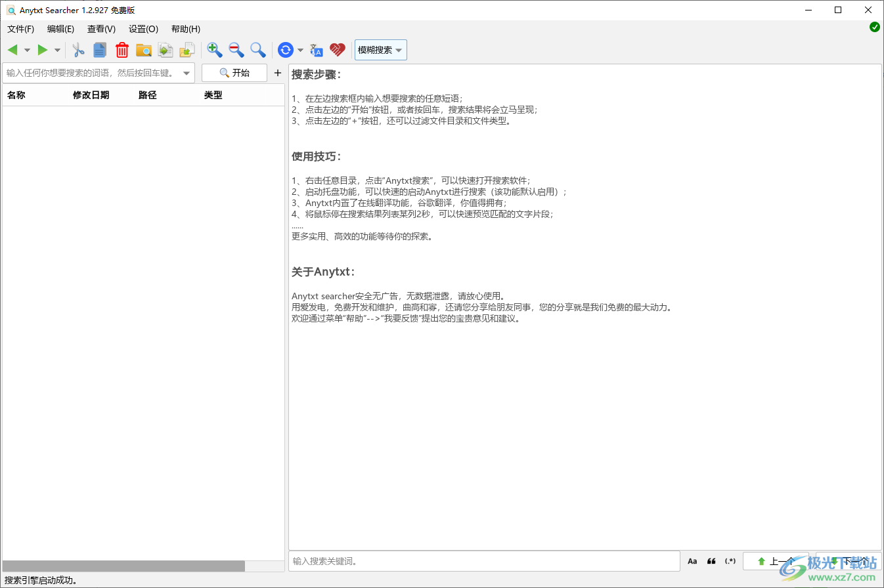Open the 帮助(H) menu
The image size is (884, 588).
pos(186,29)
